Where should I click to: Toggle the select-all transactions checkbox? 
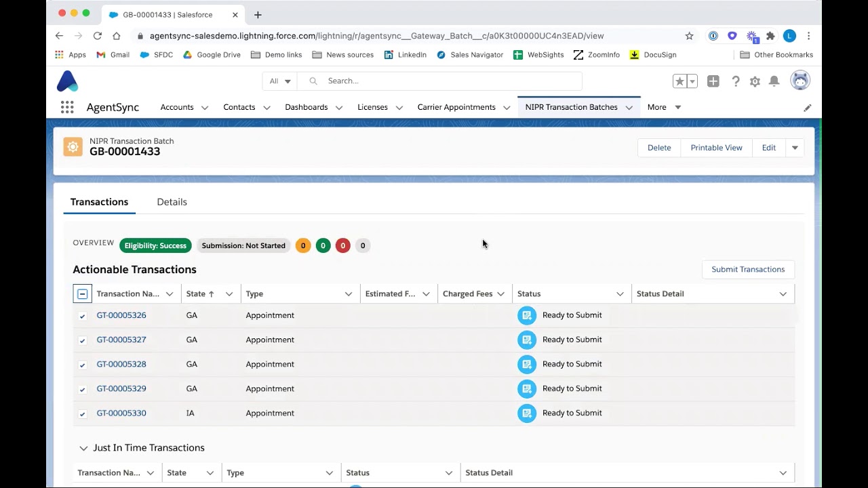(82, 293)
